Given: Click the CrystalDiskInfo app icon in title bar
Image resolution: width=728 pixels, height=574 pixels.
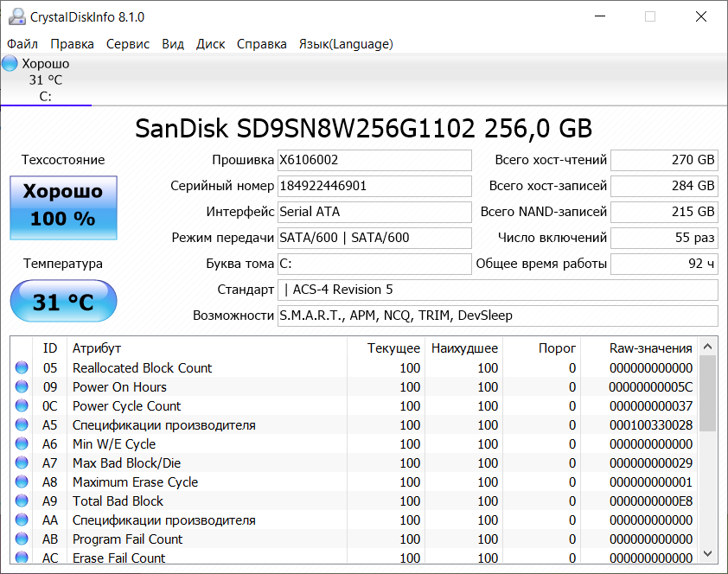Looking at the screenshot, I should (x=16, y=17).
